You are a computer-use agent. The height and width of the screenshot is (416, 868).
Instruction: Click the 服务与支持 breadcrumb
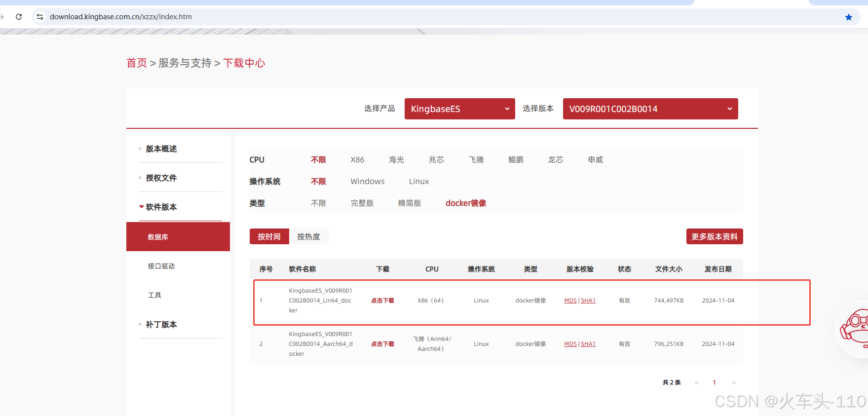click(x=185, y=63)
